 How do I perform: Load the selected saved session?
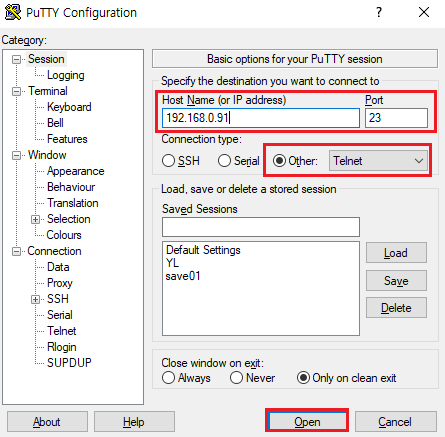tap(396, 253)
